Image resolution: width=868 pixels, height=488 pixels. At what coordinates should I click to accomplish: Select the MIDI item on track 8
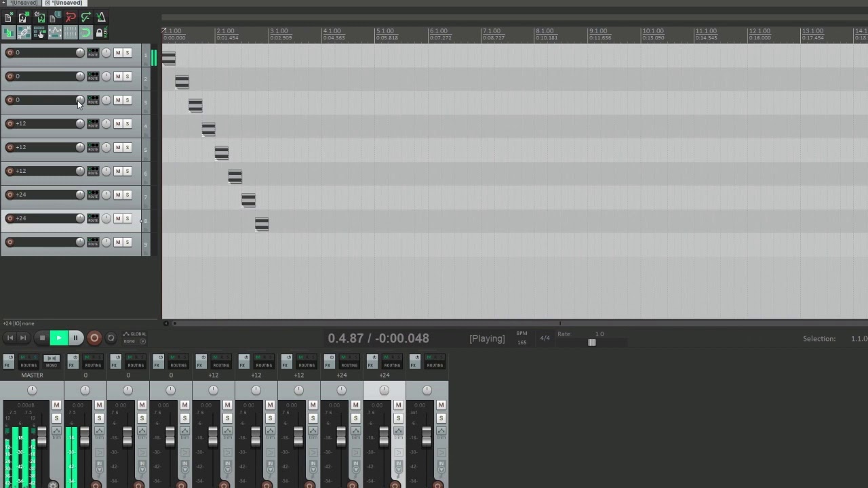click(x=262, y=224)
